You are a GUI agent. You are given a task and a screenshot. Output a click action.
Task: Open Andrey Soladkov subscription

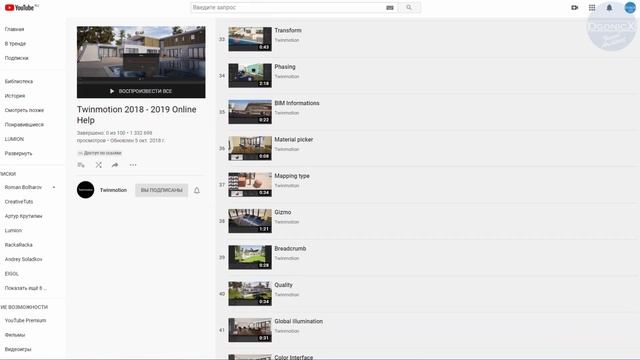click(x=23, y=259)
